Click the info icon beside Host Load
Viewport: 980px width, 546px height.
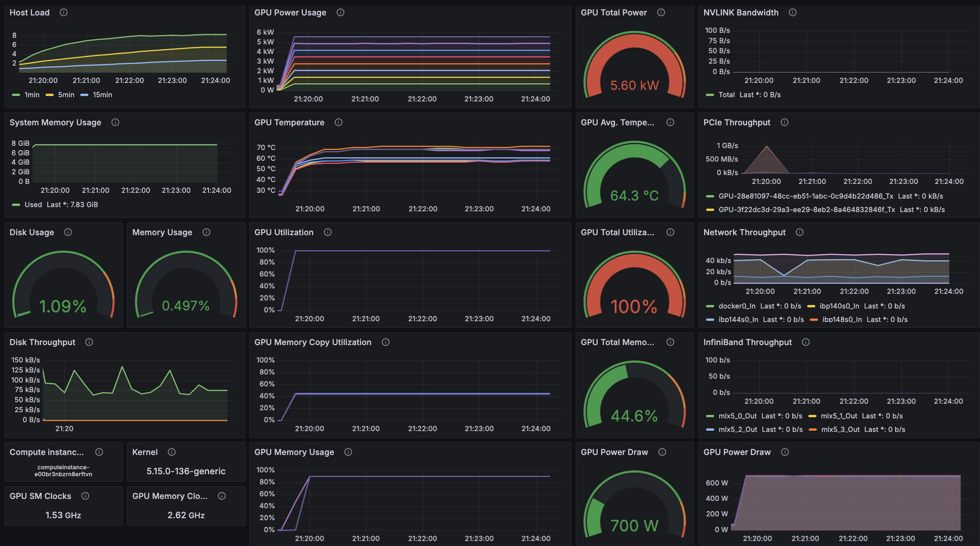(x=64, y=12)
